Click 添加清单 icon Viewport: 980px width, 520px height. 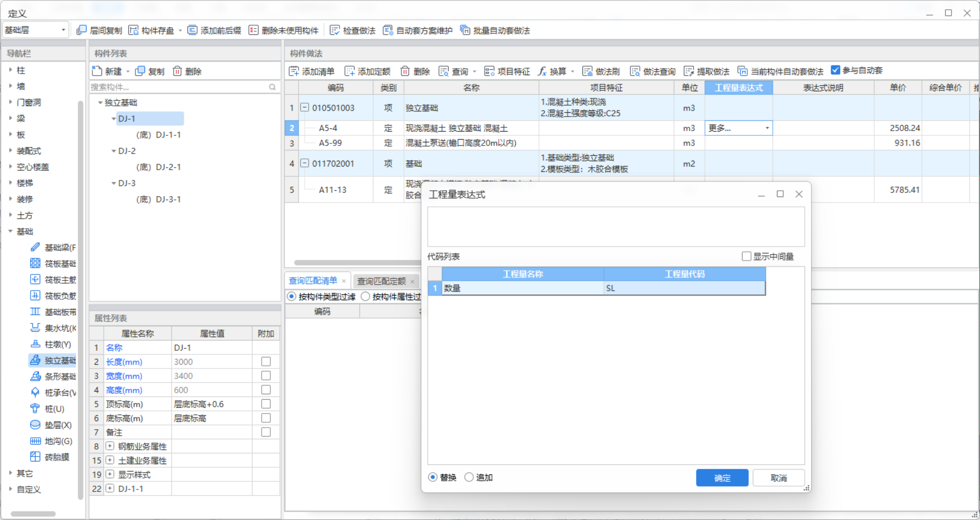(x=294, y=71)
